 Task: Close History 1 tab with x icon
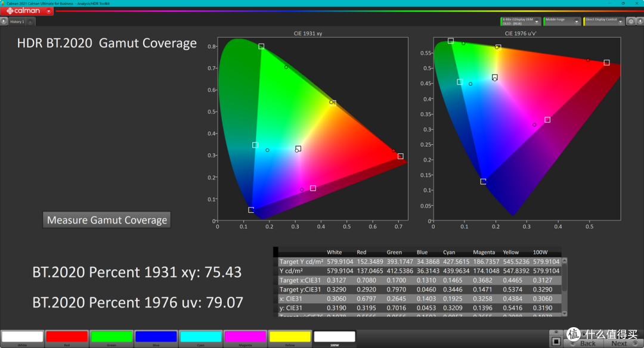pyautogui.click(x=30, y=22)
